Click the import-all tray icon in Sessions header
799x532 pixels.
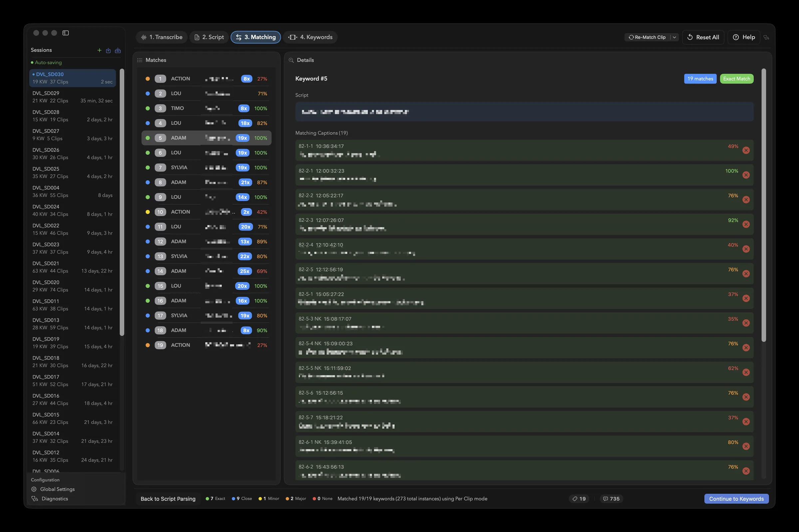point(118,50)
